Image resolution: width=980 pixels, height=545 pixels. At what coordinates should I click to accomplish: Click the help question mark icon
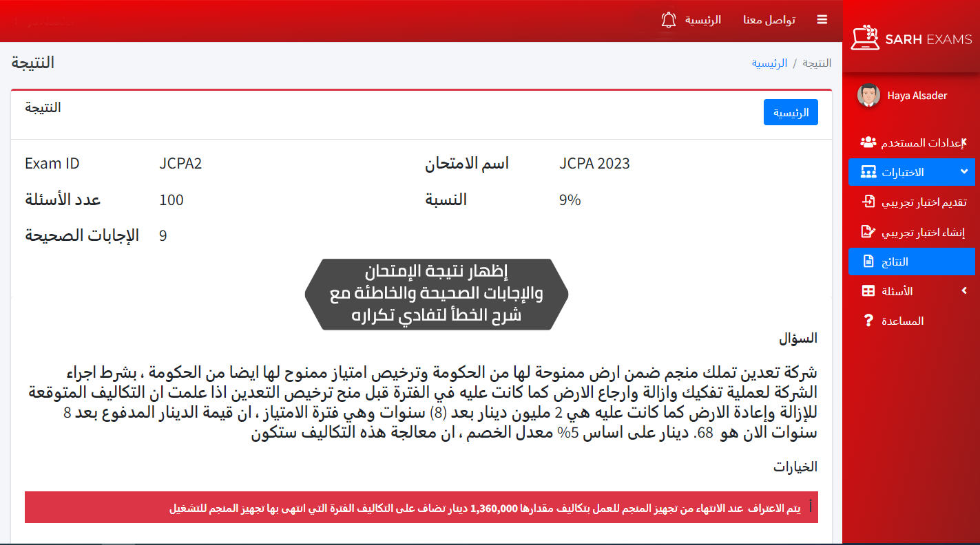tap(868, 321)
